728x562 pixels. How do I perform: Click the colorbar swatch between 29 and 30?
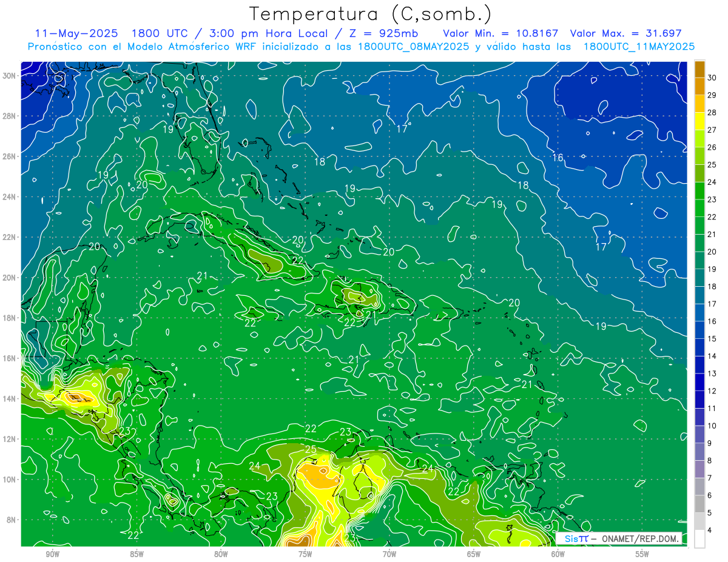700,86
